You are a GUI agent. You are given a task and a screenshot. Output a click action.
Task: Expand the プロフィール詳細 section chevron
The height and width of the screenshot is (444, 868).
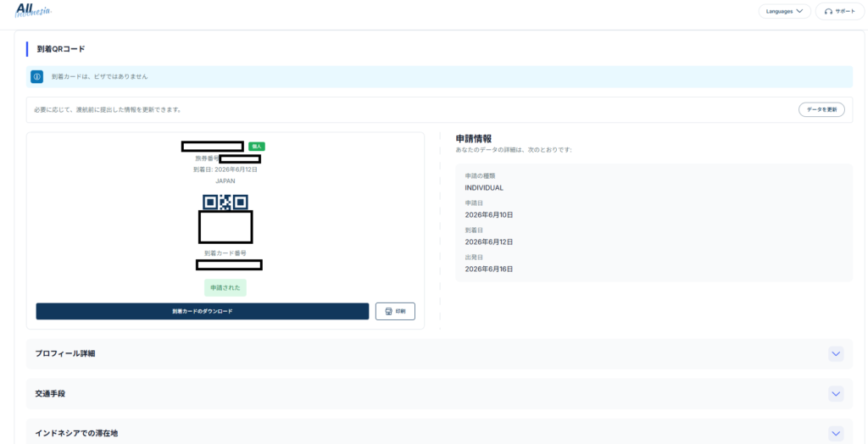[x=836, y=354]
